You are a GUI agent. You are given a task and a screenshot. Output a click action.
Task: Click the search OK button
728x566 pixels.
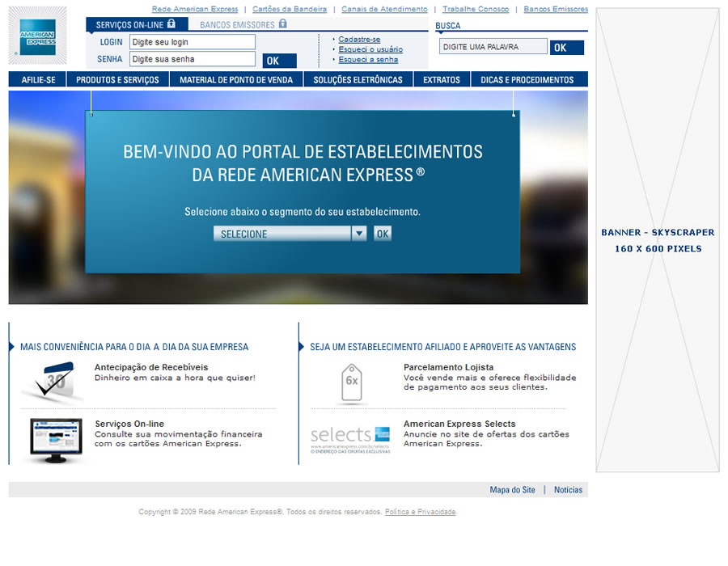[566, 48]
